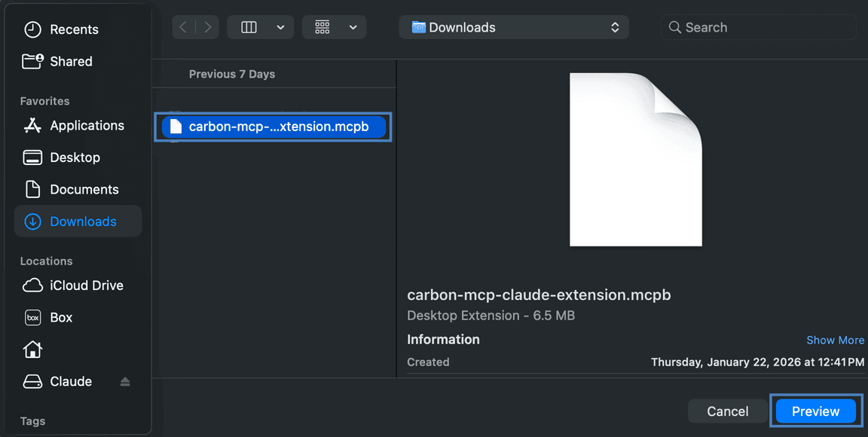The image size is (868, 437).
Task: Cancel the file selection dialog
Action: coord(726,411)
